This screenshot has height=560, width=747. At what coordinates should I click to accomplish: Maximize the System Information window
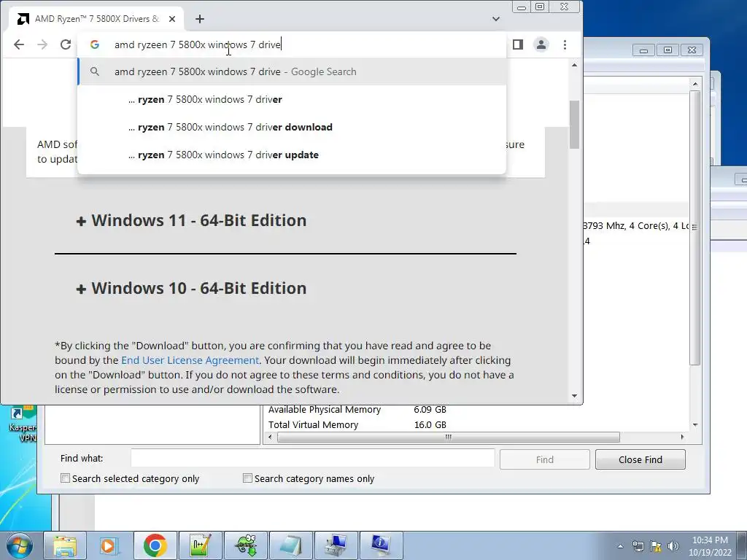pyautogui.click(x=667, y=50)
